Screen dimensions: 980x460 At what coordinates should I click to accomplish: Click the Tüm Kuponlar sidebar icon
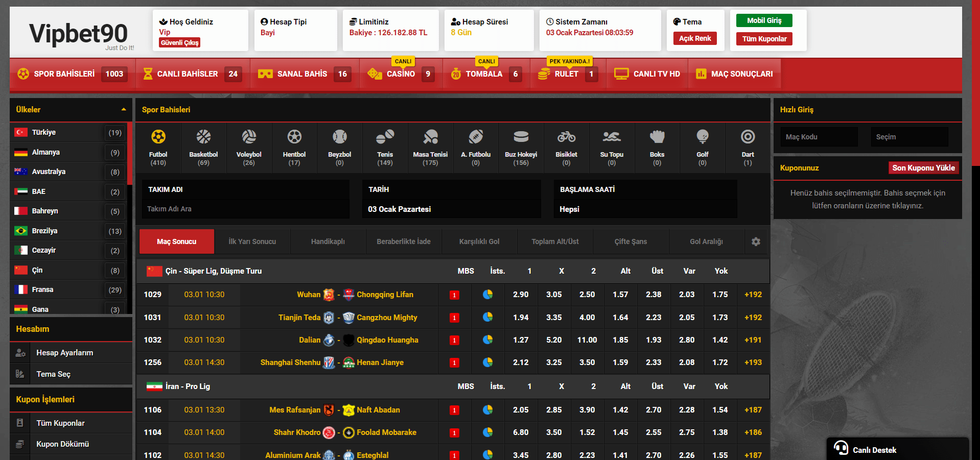pyautogui.click(x=20, y=423)
